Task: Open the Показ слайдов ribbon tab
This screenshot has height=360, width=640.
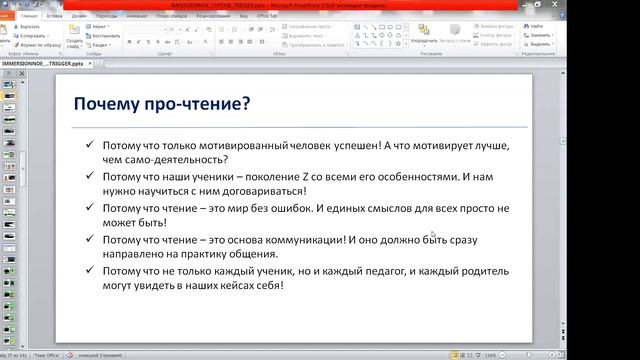Action: (x=171, y=16)
